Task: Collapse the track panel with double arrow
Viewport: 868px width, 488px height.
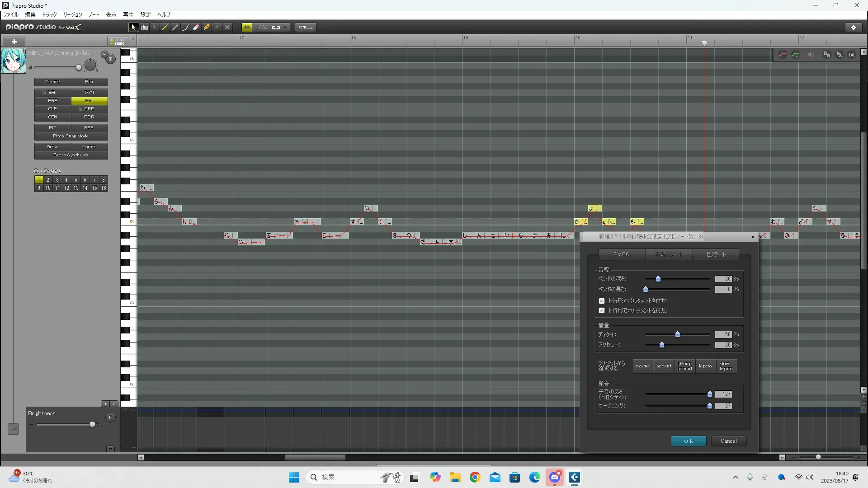Action: (x=133, y=40)
